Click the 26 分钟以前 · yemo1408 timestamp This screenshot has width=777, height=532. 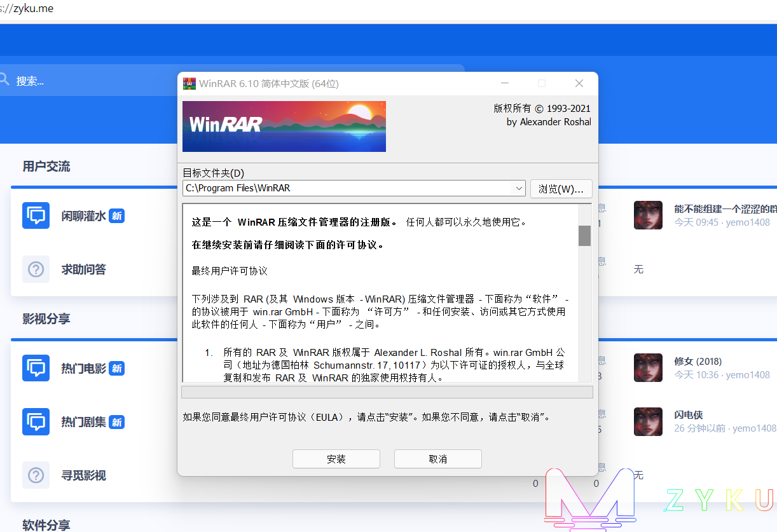click(725, 428)
